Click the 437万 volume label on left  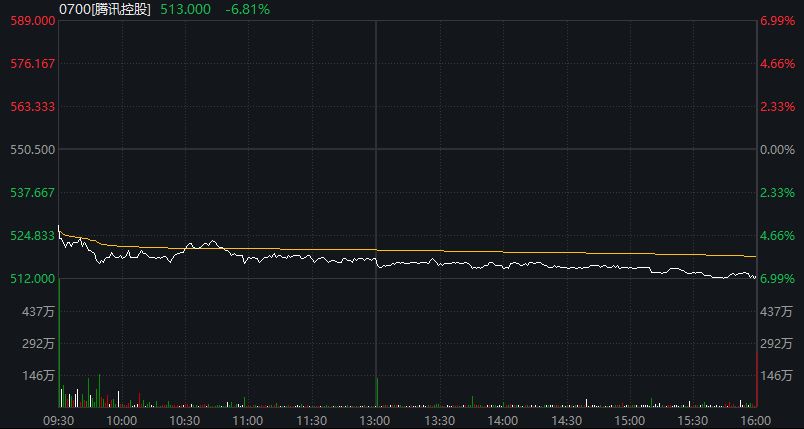coord(38,312)
